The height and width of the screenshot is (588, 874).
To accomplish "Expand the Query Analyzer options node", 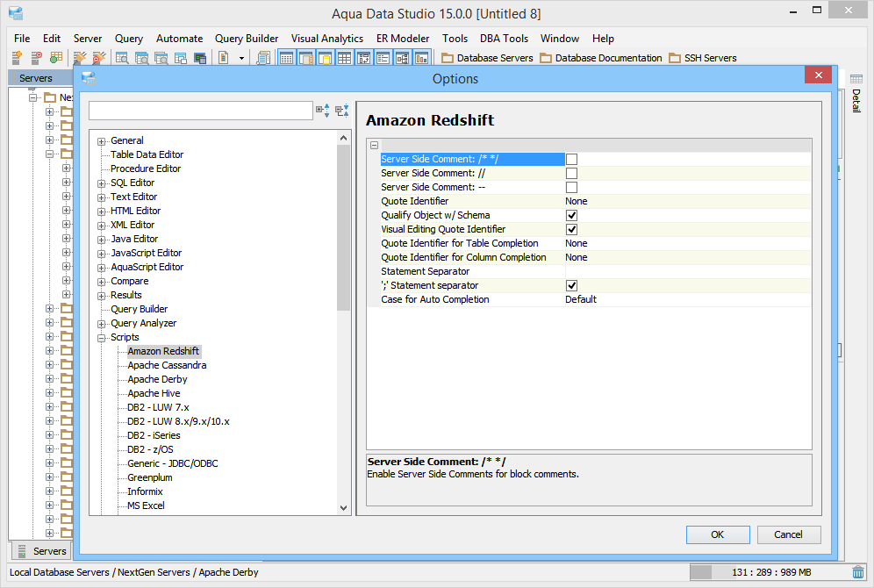I will tap(102, 324).
